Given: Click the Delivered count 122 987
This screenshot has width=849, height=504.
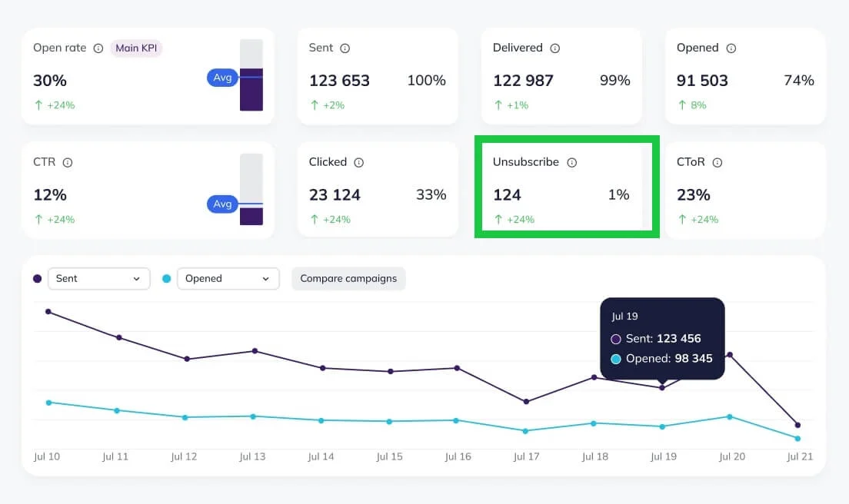Looking at the screenshot, I should 524,81.
